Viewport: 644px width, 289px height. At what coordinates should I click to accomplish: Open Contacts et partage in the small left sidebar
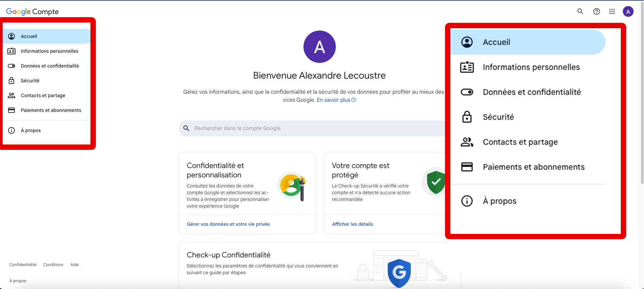click(43, 95)
